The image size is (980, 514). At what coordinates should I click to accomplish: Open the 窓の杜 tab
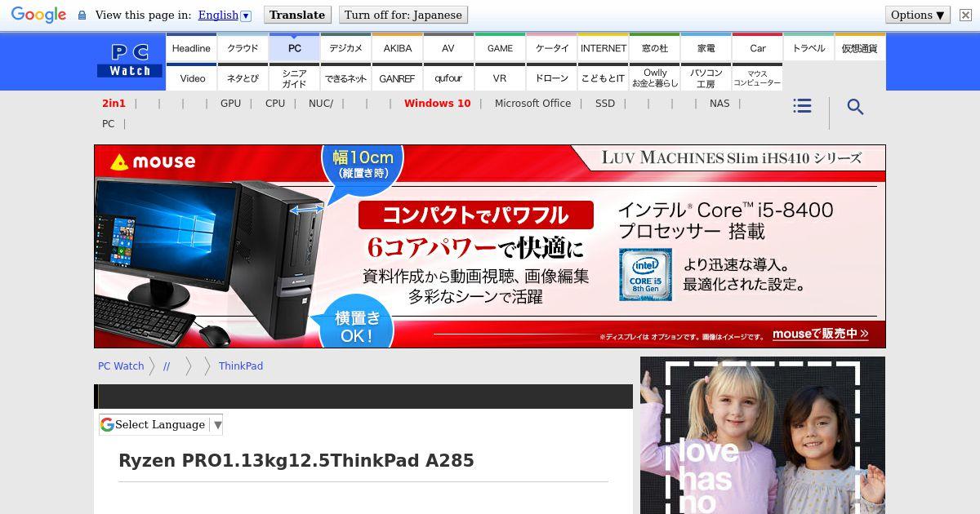[x=654, y=47]
